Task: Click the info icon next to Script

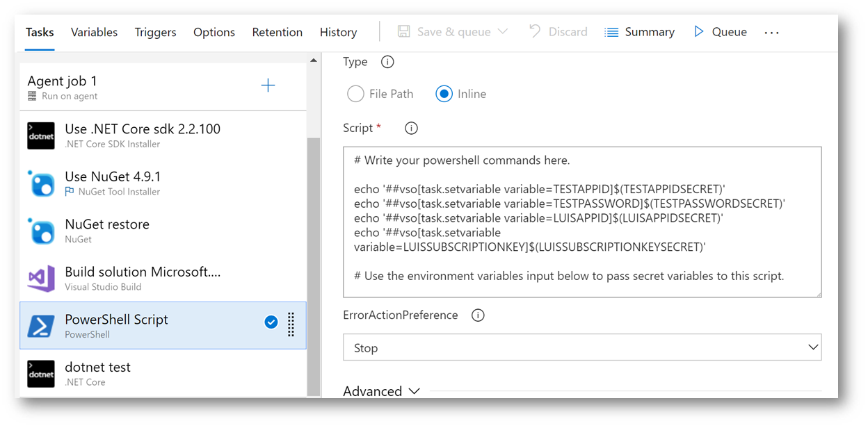Action: point(411,128)
